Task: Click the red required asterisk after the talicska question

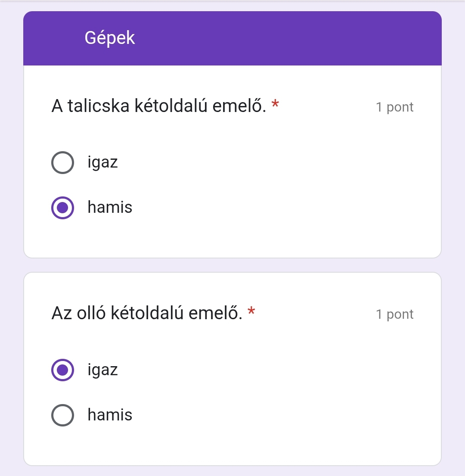Action: [x=276, y=105]
